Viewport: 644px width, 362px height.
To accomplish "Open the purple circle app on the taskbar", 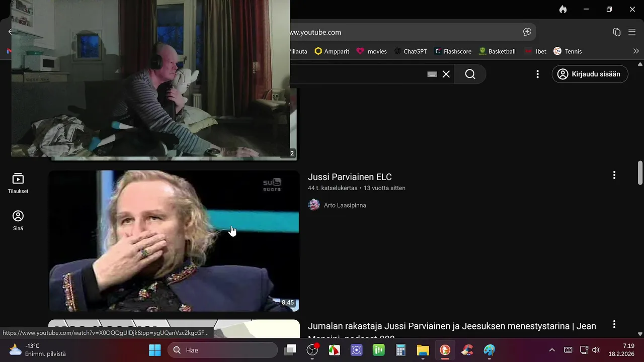I will tap(357, 350).
